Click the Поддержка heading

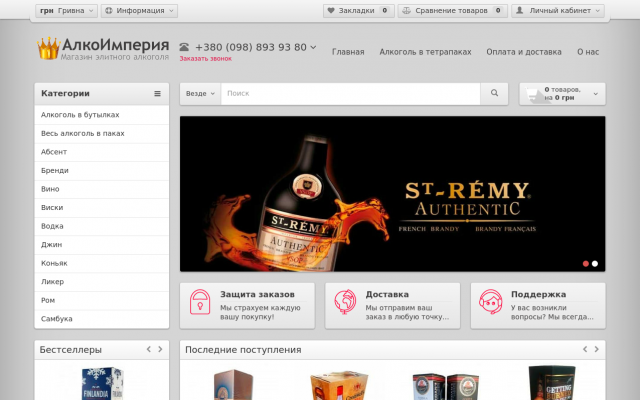tap(538, 294)
